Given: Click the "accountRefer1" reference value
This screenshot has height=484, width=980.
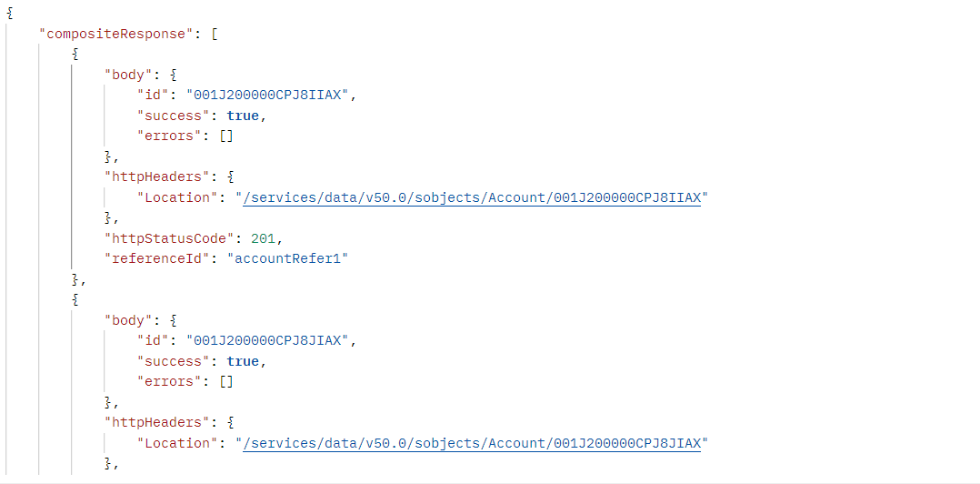Looking at the screenshot, I should click(x=291, y=259).
